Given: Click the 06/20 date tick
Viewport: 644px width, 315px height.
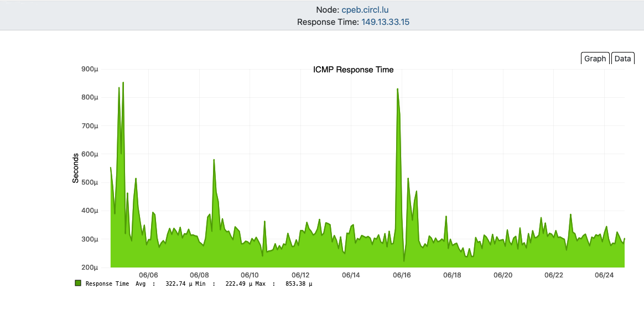Looking at the screenshot, I should (x=503, y=275).
